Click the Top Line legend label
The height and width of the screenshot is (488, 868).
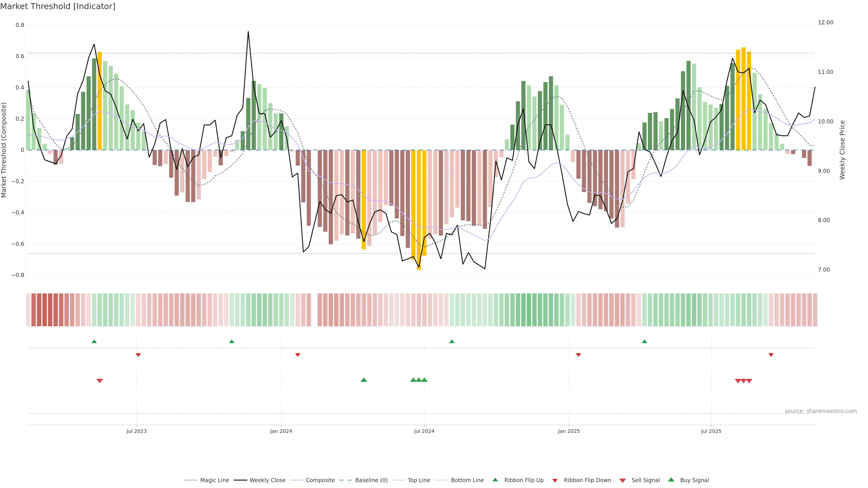coord(419,480)
